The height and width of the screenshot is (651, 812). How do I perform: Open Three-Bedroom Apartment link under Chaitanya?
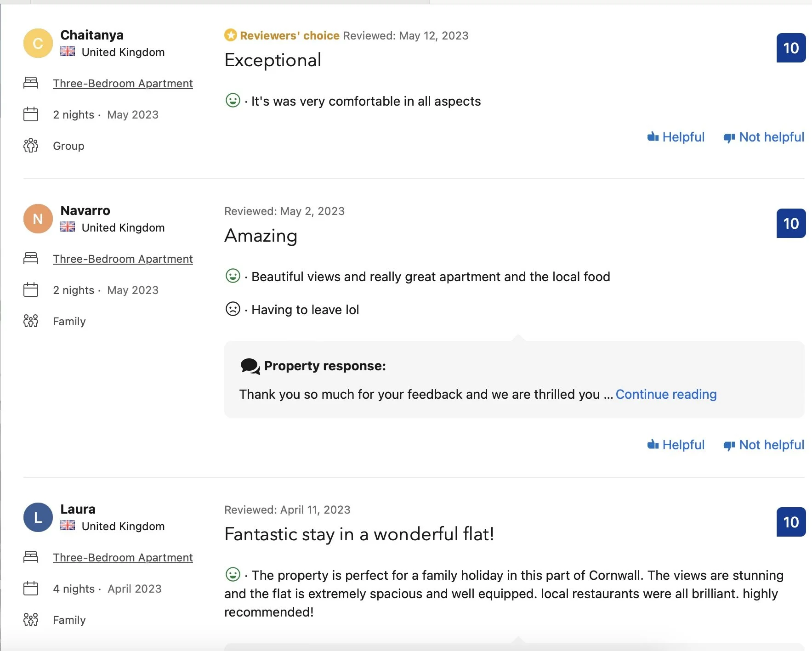click(x=123, y=83)
